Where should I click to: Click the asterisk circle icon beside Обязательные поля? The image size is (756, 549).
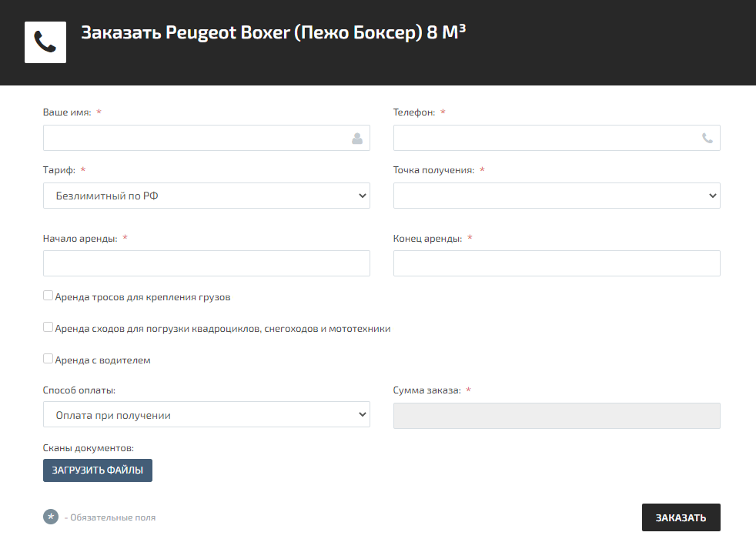[x=51, y=517]
